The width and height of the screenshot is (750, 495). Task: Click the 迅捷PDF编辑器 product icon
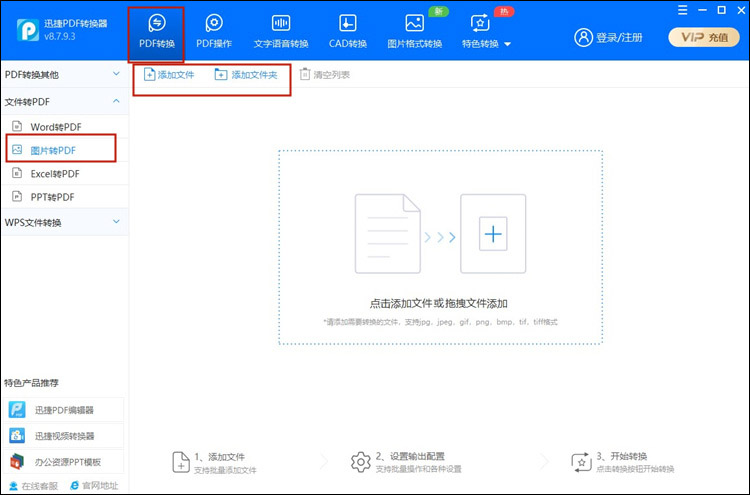17,410
